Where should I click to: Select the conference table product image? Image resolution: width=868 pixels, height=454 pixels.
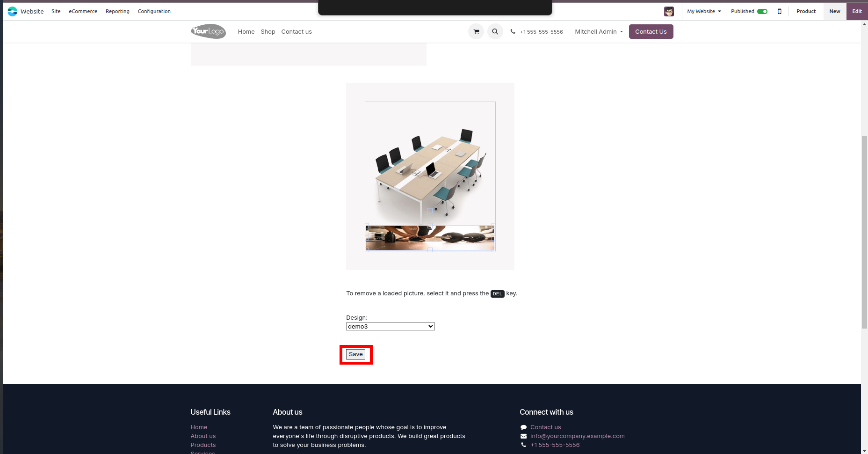(x=430, y=164)
